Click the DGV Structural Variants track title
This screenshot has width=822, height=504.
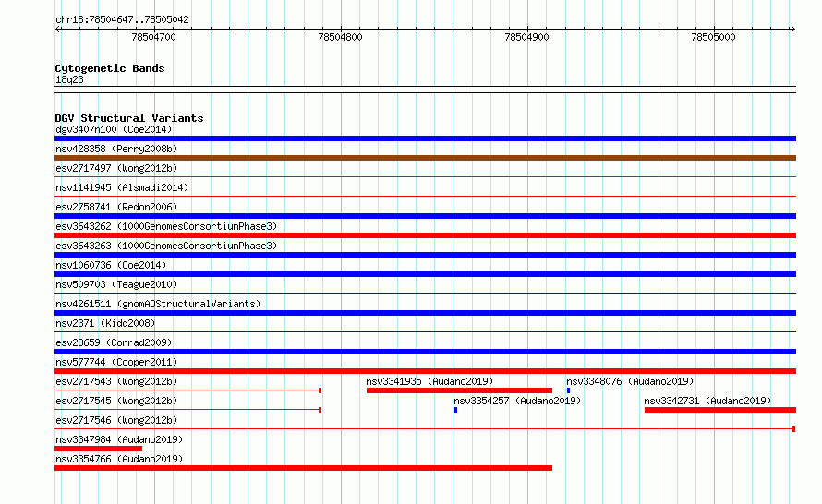[129, 118]
